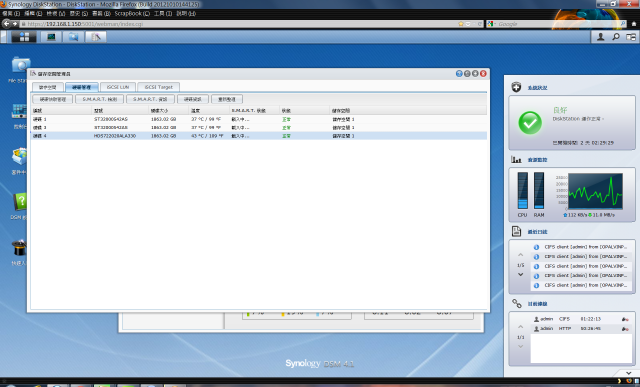Click the current connections chain icon
The image size is (640, 387).
[517, 303]
